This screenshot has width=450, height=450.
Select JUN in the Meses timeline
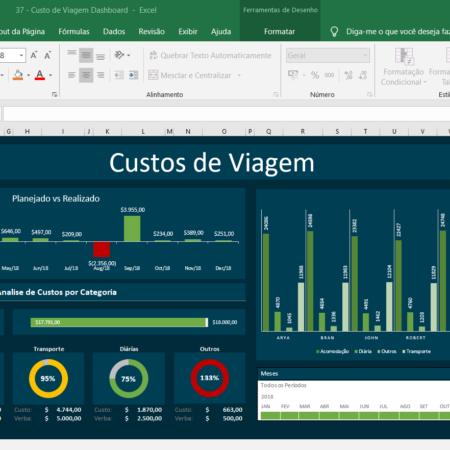[369, 415]
